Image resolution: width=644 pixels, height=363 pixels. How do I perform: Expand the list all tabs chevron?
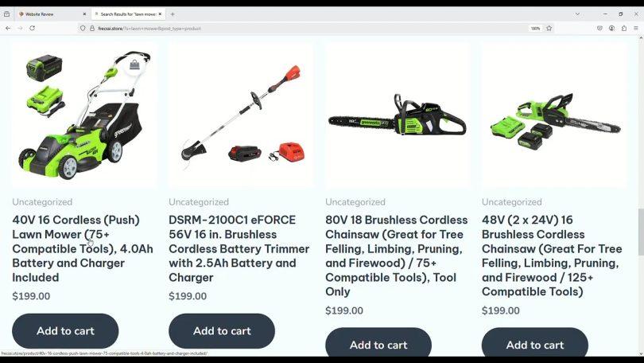(577, 14)
